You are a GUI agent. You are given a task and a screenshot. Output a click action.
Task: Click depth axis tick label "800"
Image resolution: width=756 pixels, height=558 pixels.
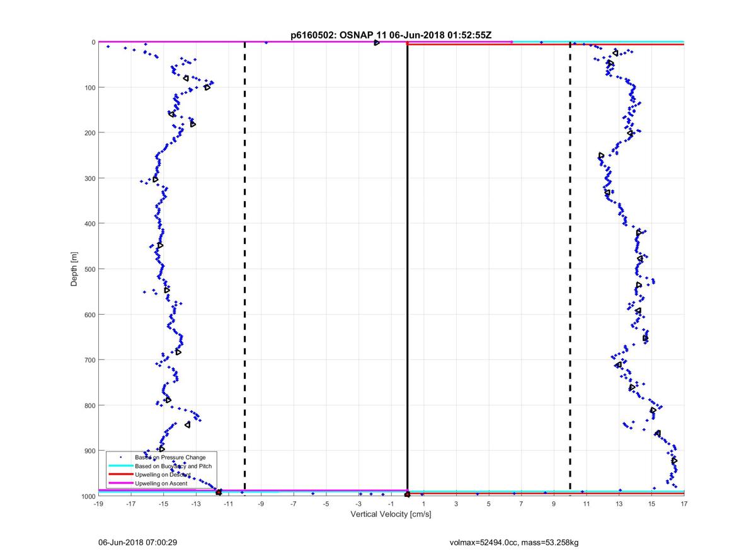click(89, 405)
